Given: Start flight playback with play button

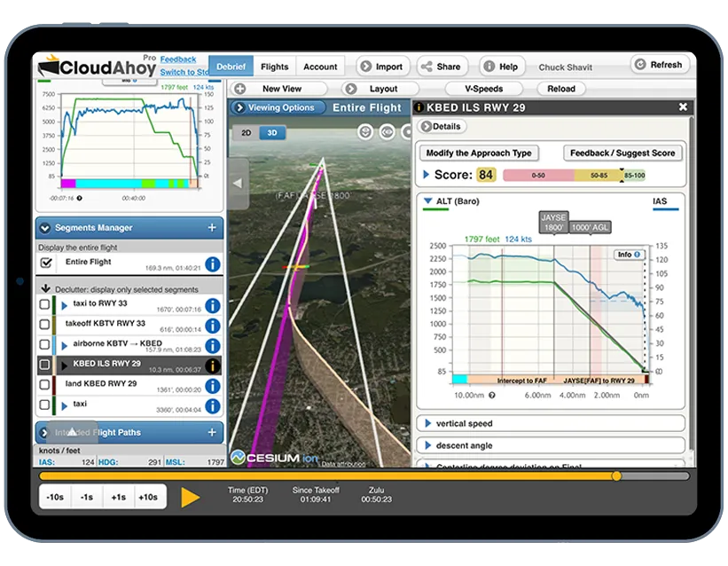Looking at the screenshot, I should click(190, 497).
